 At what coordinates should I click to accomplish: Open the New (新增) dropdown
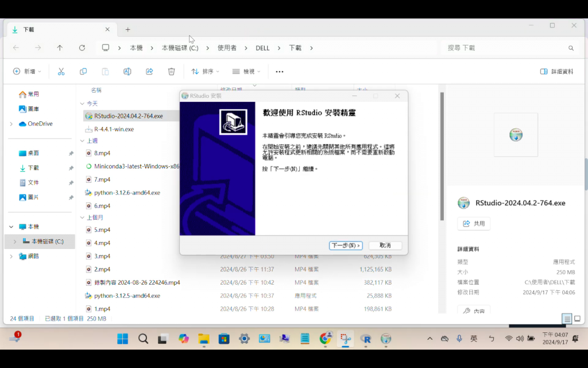(27, 71)
